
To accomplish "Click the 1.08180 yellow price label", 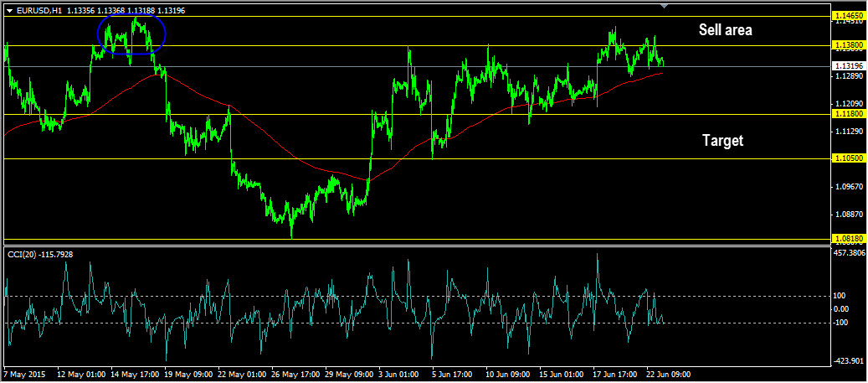I will coord(848,239).
